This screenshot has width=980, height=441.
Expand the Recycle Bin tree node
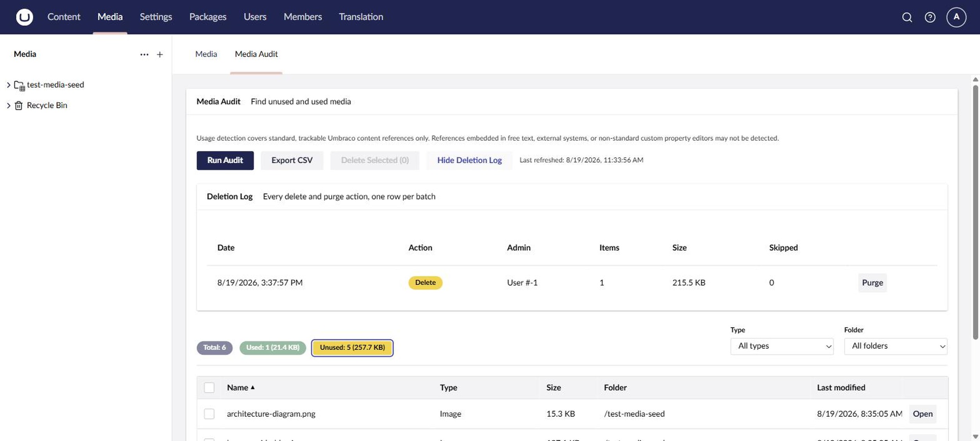tap(8, 105)
